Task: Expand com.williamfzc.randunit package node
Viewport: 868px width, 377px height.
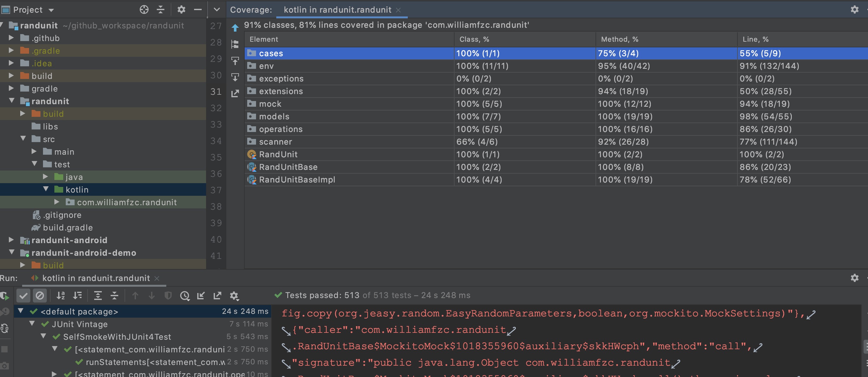Action: (57, 202)
